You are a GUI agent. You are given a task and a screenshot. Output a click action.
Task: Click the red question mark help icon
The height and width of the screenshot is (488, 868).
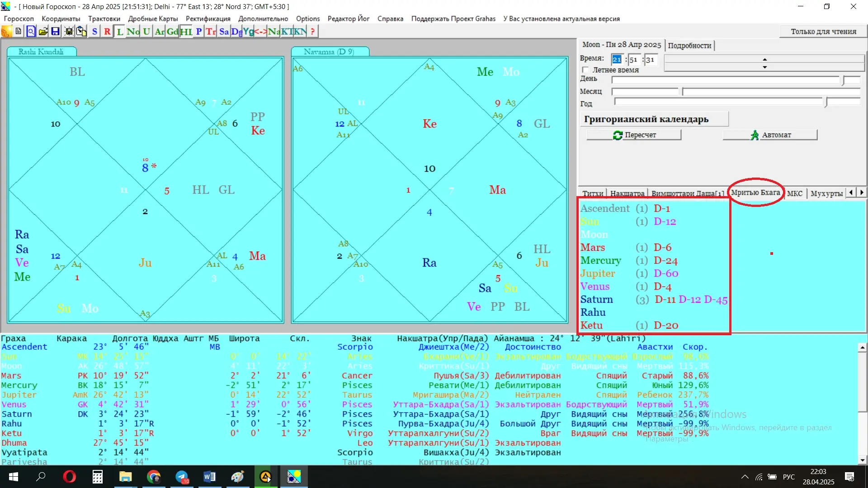click(x=312, y=31)
